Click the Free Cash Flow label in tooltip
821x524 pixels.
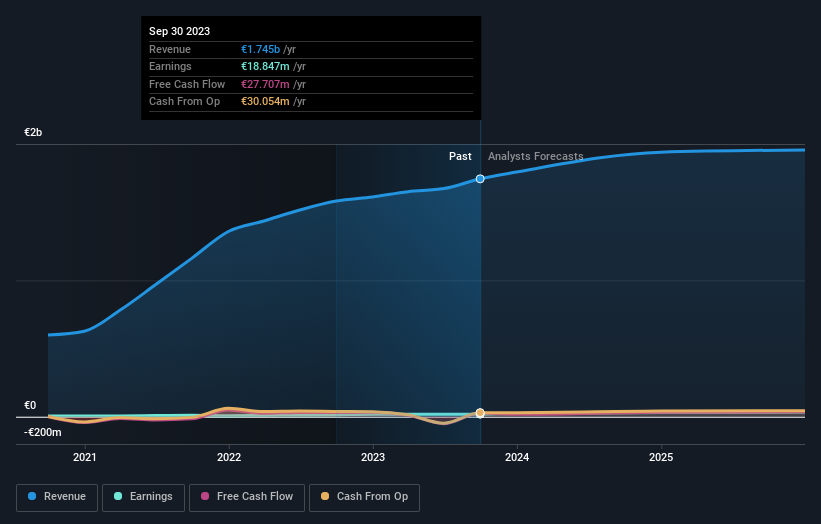(x=187, y=84)
